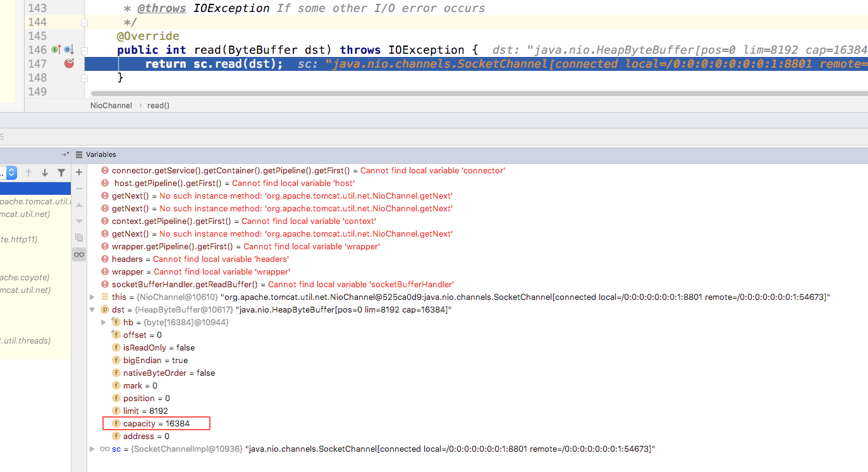This screenshot has width=868, height=472.
Task: Collapse the read method fold on line 146
Action: pyautogui.click(x=84, y=50)
